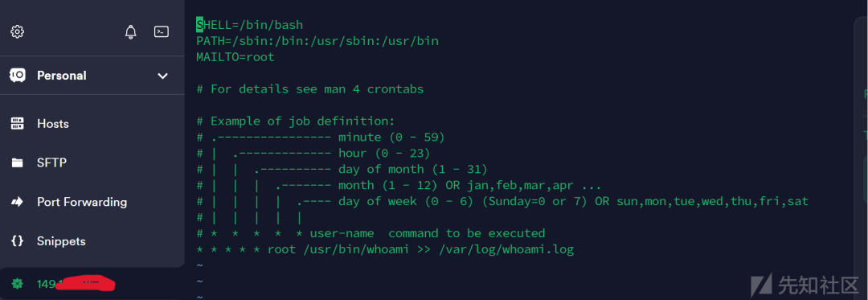Screen dimensions: 868x300
Task: Open the Hosts section
Action: [x=53, y=123]
